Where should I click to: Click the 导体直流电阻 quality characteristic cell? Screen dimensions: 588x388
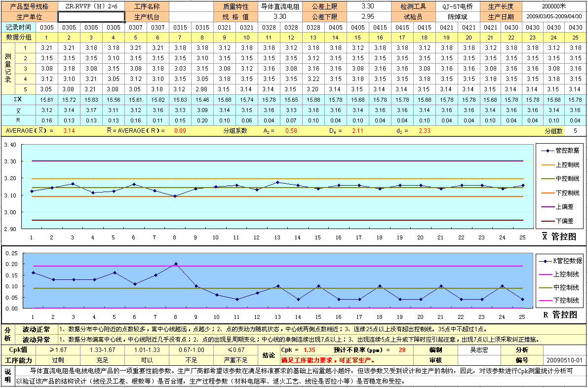click(x=279, y=6)
